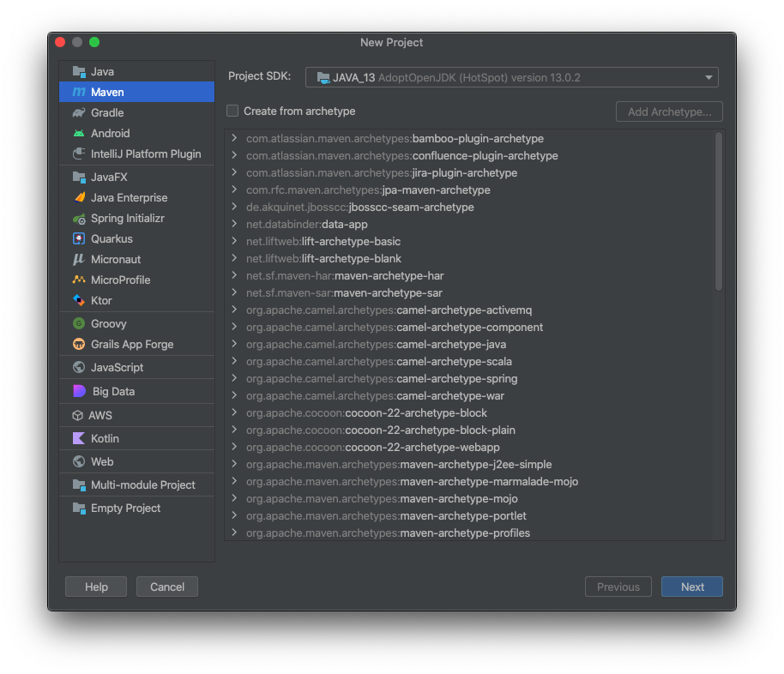Select camel-archetype-spring row text
Viewport: 784px width, 674px height.
pos(382,378)
